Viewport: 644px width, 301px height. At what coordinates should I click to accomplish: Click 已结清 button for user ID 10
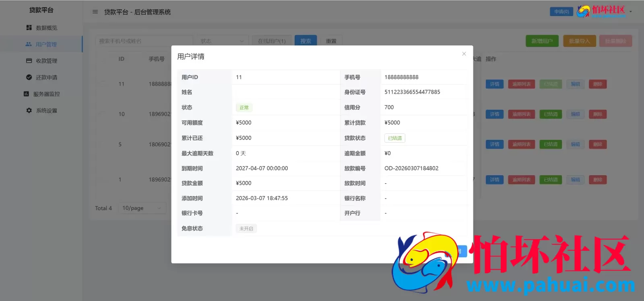551,114
